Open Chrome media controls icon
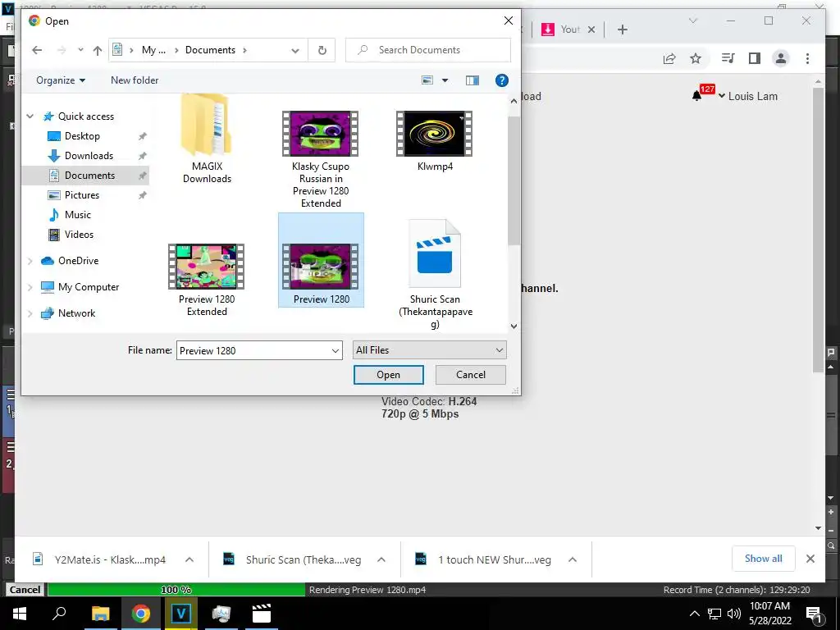The height and width of the screenshot is (630, 840). click(728, 58)
